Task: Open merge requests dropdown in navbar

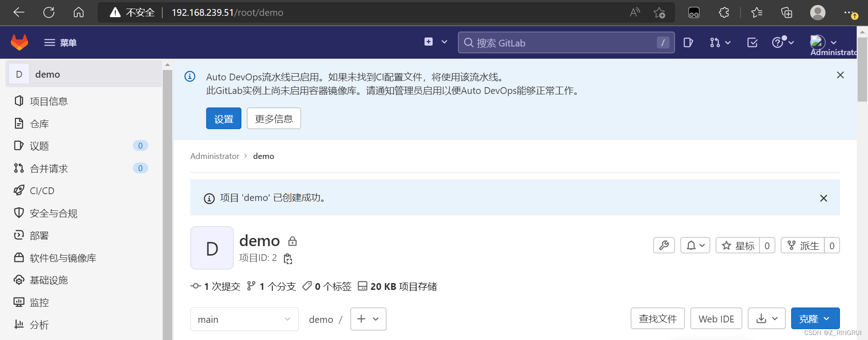Action: (720, 42)
